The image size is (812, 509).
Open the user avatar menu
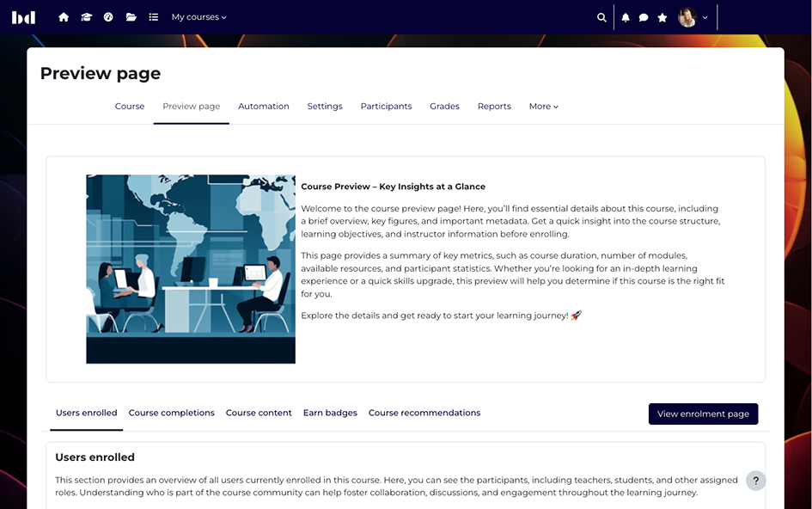tap(693, 17)
